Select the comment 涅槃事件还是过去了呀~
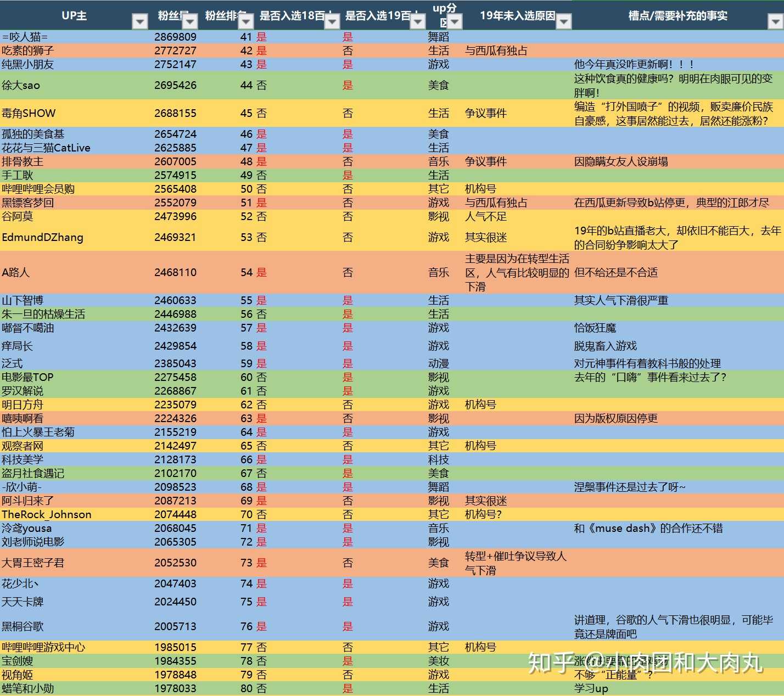This screenshot has width=784, height=696. 630,487
